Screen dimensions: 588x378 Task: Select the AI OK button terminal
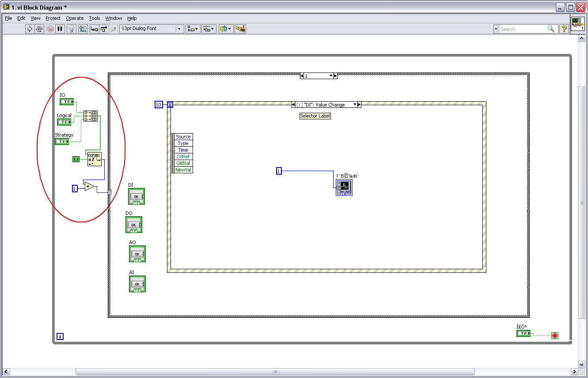(x=137, y=284)
